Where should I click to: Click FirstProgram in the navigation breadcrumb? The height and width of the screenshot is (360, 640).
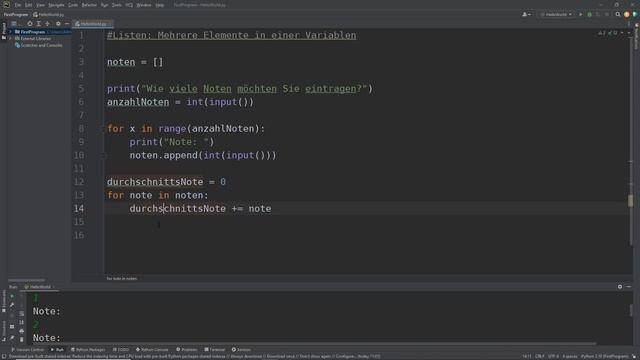click(16, 14)
